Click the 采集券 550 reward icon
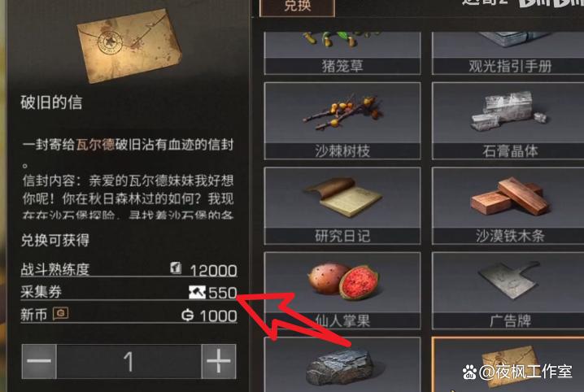This screenshot has width=584, height=392. tap(197, 292)
